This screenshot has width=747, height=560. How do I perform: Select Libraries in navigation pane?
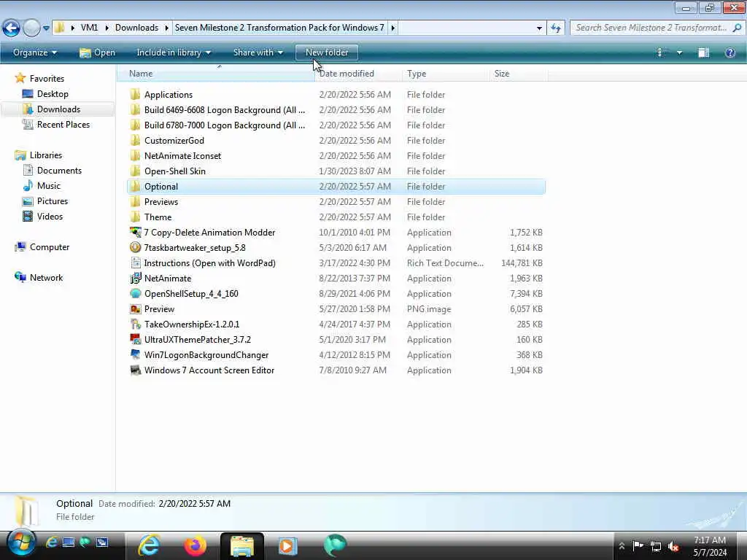[x=45, y=155]
